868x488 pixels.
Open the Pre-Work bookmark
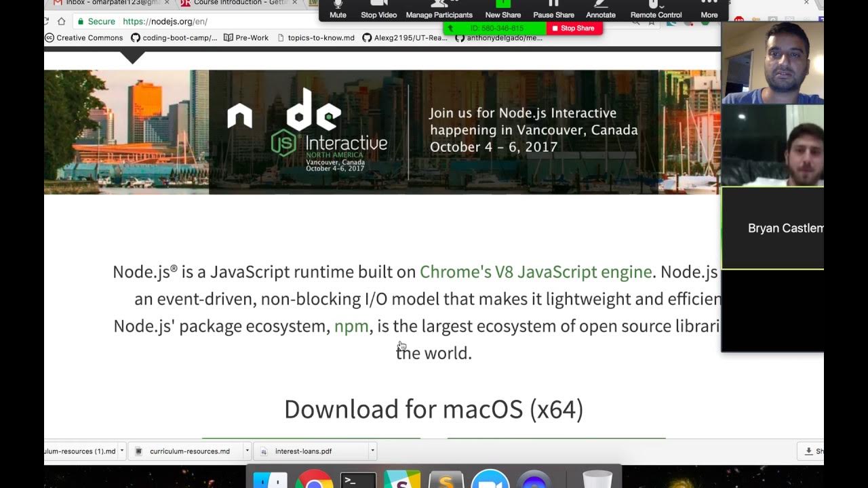coord(246,38)
